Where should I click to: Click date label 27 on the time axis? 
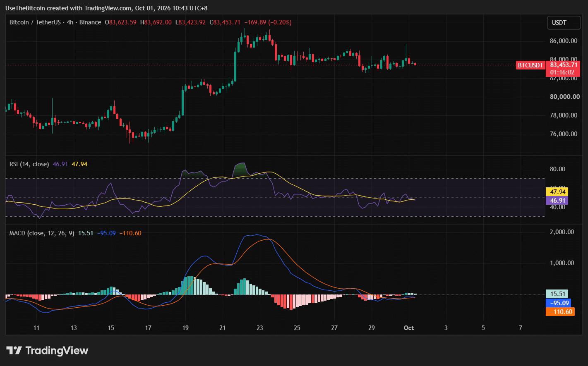[x=334, y=328]
